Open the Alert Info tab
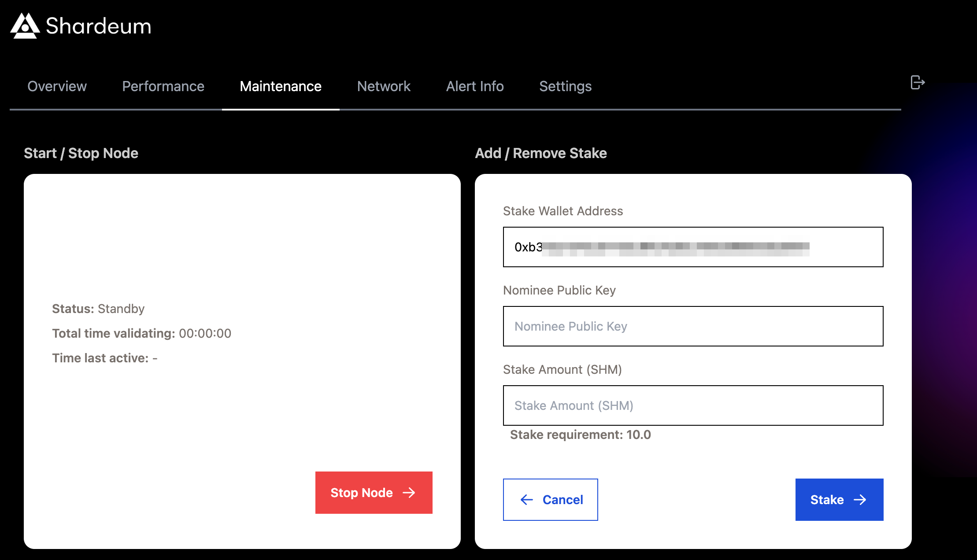This screenshot has height=560, width=977. (x=475, y=86)
